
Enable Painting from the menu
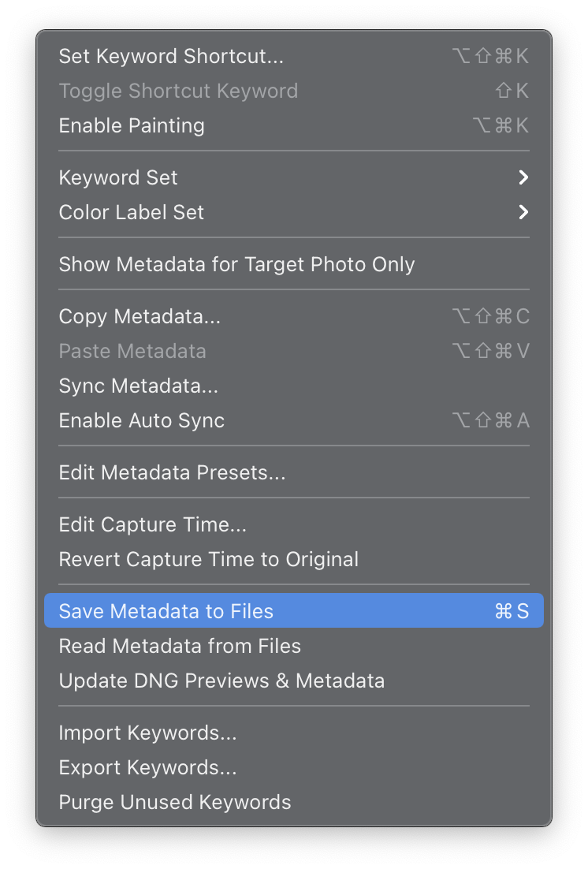pyautogui.click(x=132, y=125)
